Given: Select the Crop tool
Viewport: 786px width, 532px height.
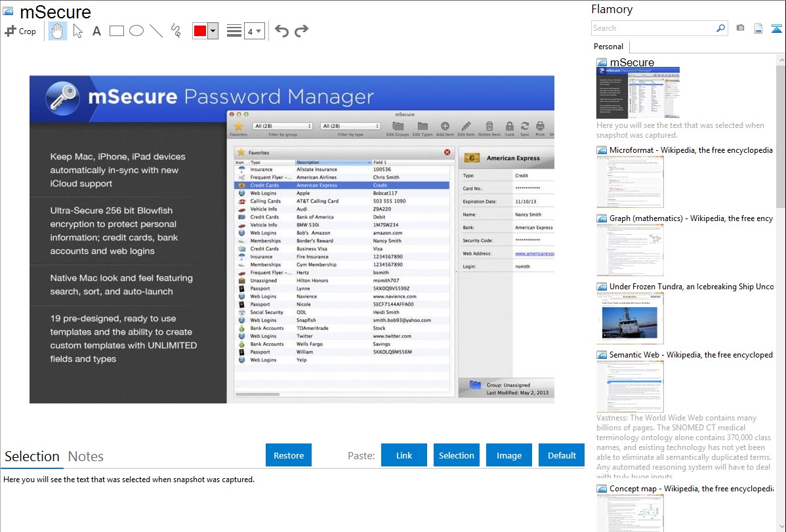Looking at the screenshot, I should [20, 31].
